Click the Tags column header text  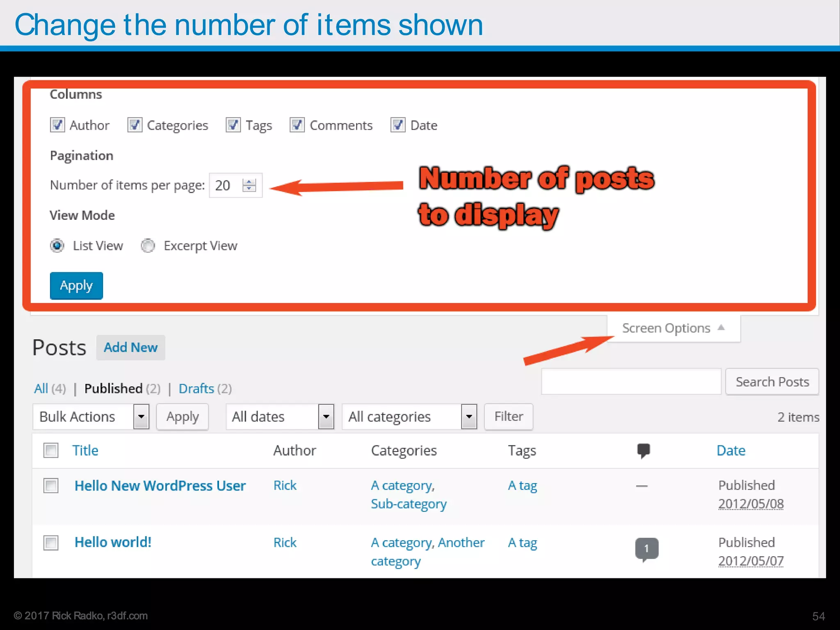click(522, 451)
